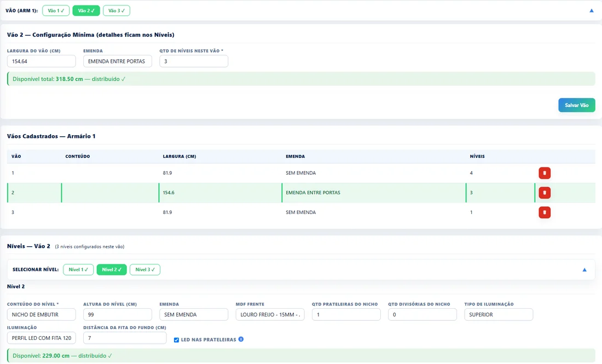Click the Conteúdo column header

[78, 157]
